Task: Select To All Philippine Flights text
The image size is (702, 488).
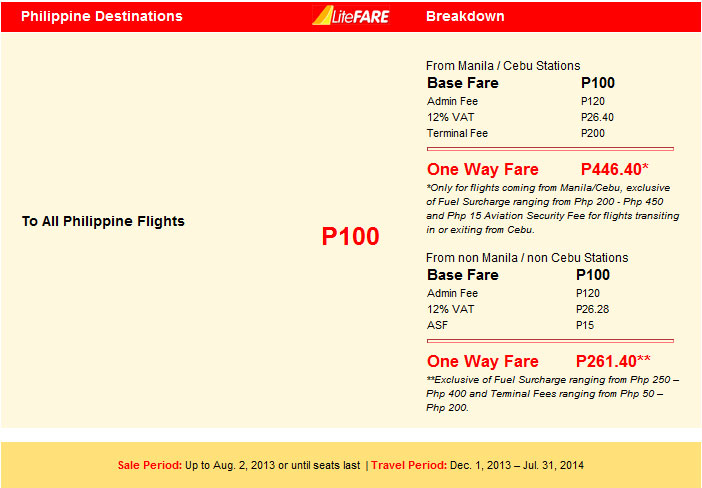Action: [103, 221]
